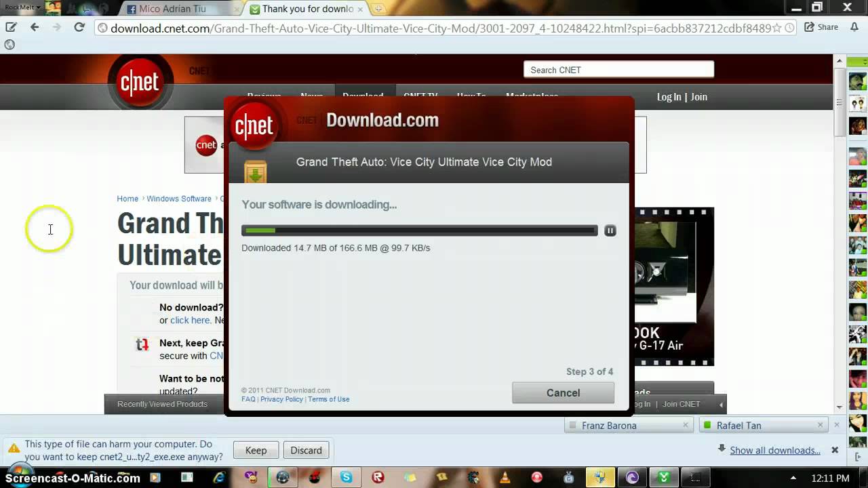
Task: Open Internet Explorer from the taskbar
Action: click(x=218, y=478)
